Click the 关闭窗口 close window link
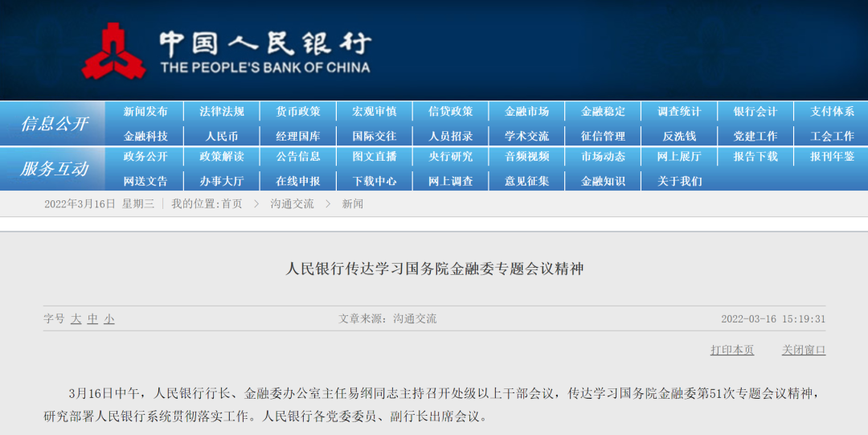 [804, 350]
